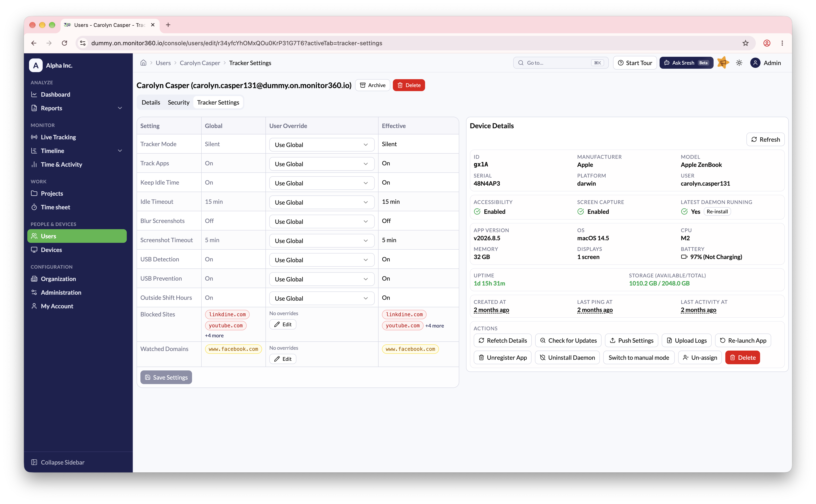The image size is (816, 504).
Task: Toggle the light/dark theme sun icon
Action: pyautogui.click(x=739, y=63)
